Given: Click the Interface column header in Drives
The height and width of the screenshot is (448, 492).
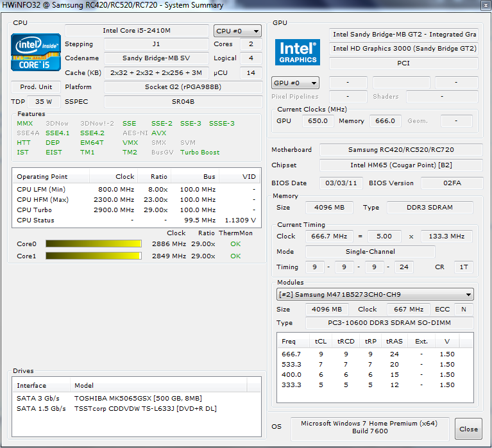Looking at the screenshot, I should click(x=42, y=385).
